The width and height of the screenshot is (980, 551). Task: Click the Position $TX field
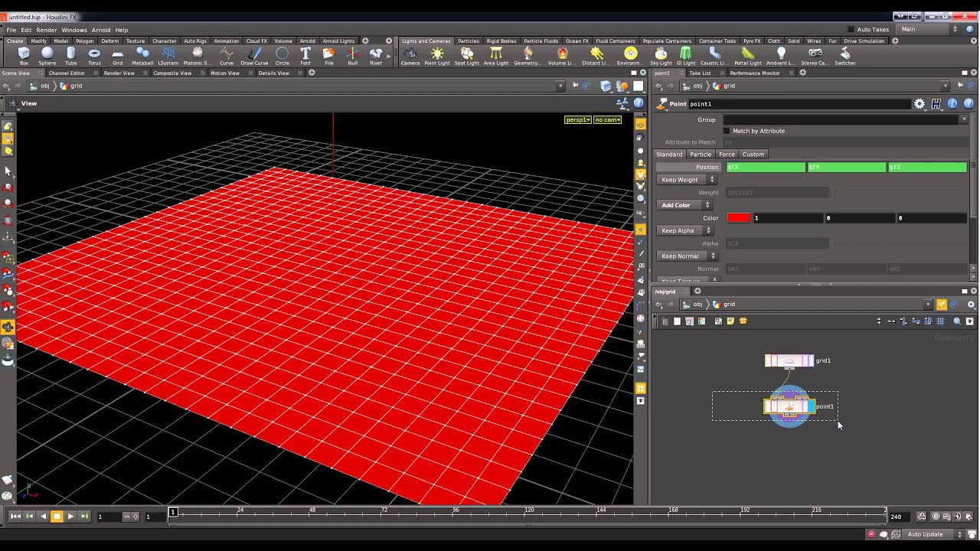coord(766,167)
